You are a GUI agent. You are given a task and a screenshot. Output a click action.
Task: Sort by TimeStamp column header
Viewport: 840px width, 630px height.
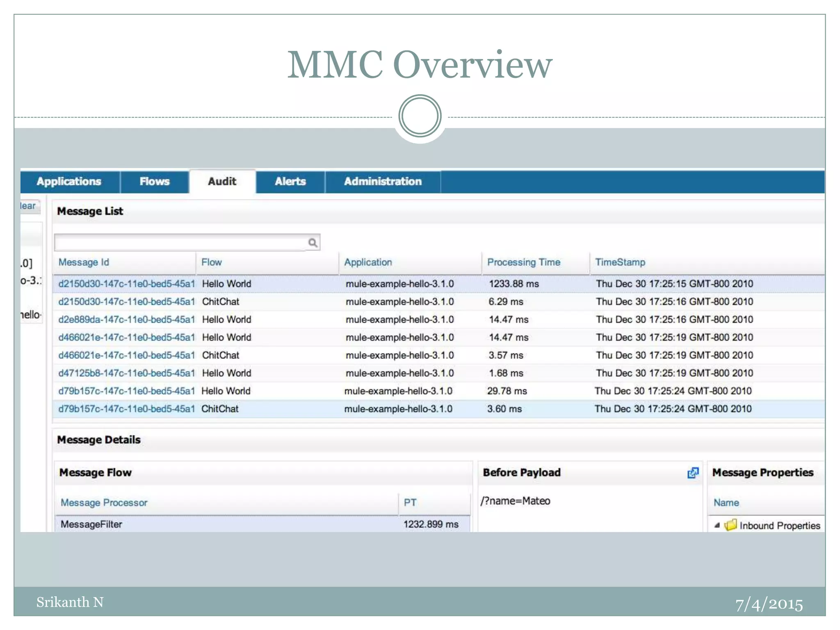click(x=620, y=262)
